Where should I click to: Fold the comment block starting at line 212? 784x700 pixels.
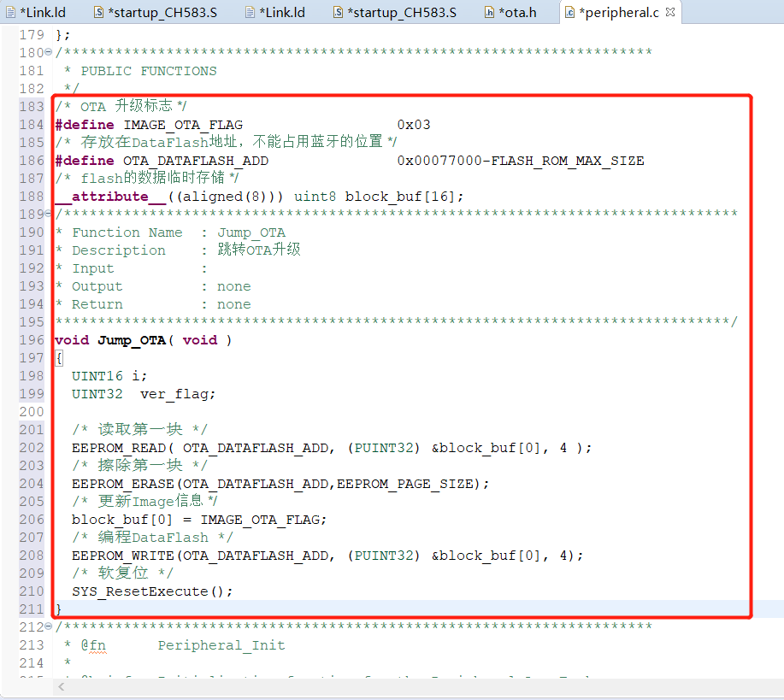[x=49, y=627]
